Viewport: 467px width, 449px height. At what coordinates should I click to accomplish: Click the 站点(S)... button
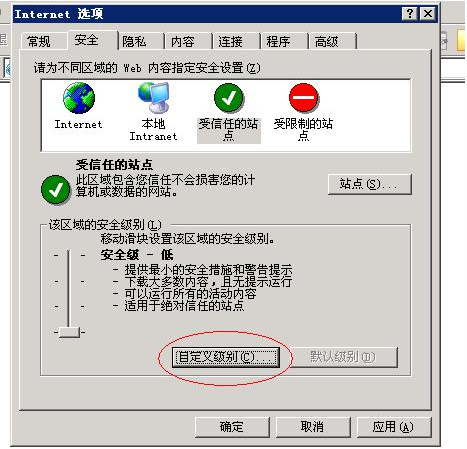coord(370,184)
